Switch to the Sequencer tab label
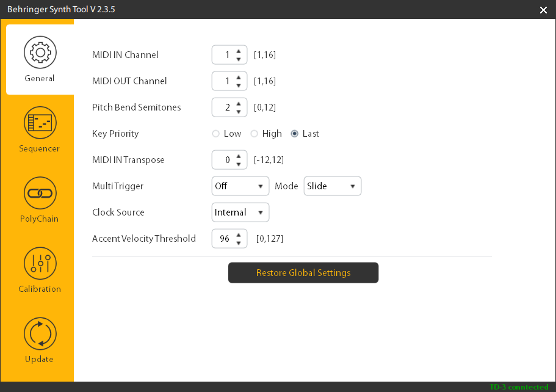This screenshot has width=556, height=392. [40, 149]
